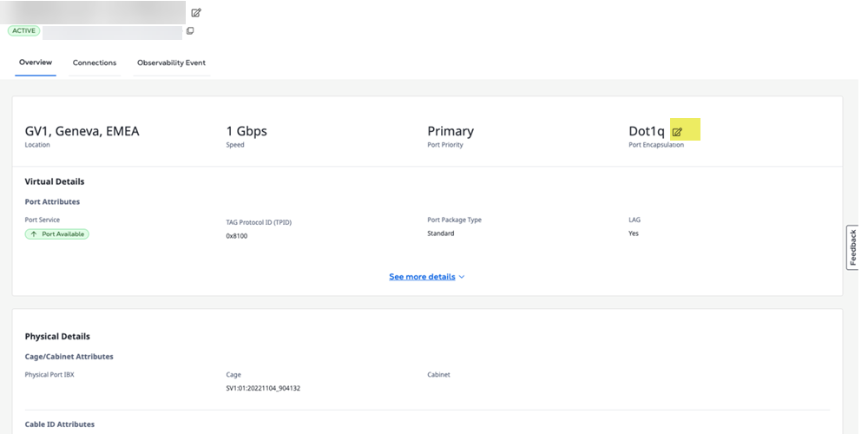Go to the Observability Event tab

tap(171, 62)
